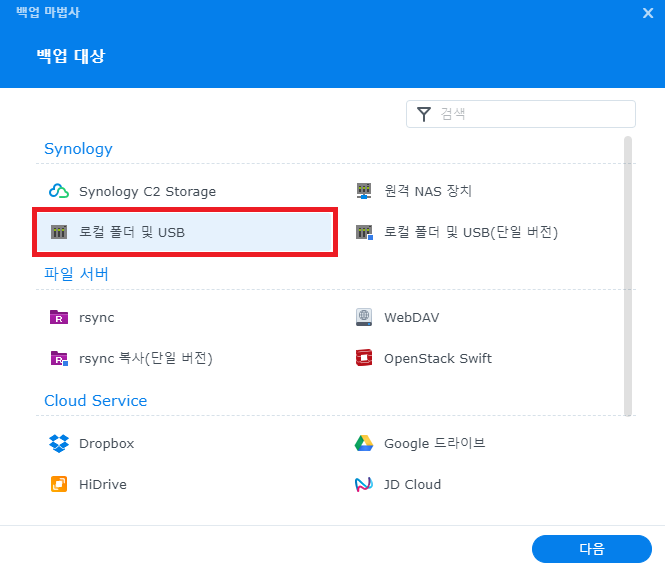Click the vertical scrollbar of destination list

(628, 276)
